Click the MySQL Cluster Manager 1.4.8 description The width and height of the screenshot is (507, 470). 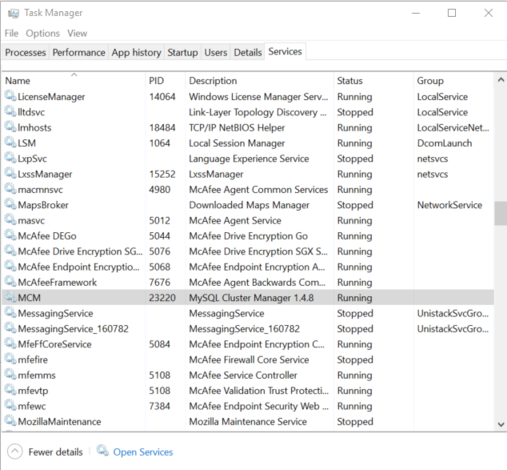(x=251, y=298)
